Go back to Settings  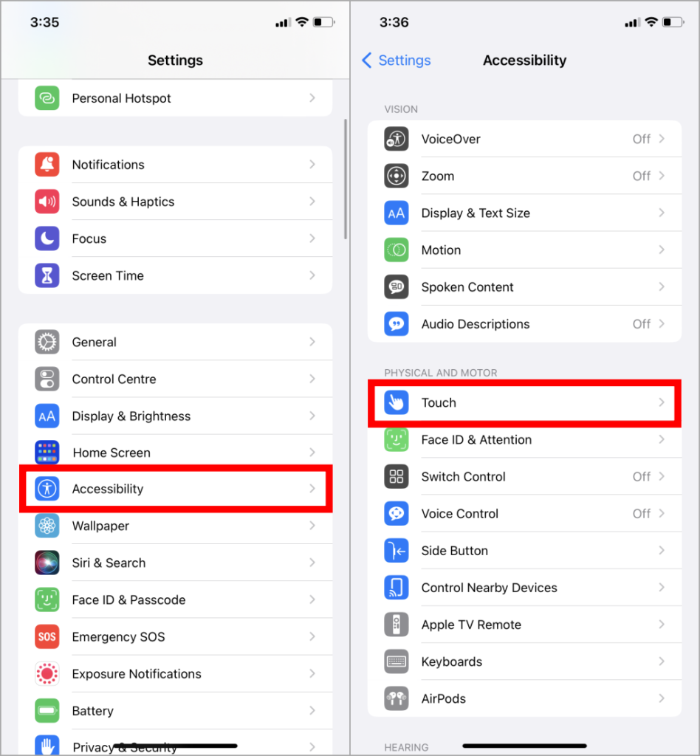tap(397, 61)
